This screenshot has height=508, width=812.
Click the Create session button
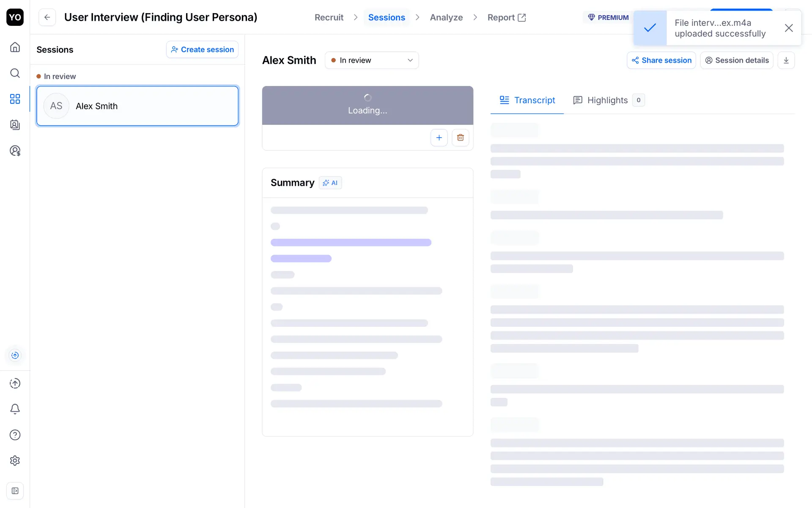202,50
